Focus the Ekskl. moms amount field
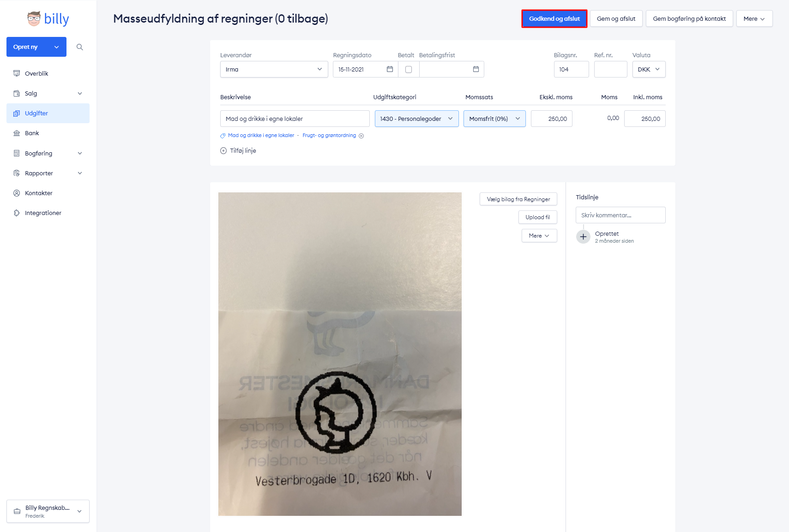Viewport: 789px width, 532px height. pos(551,119)
